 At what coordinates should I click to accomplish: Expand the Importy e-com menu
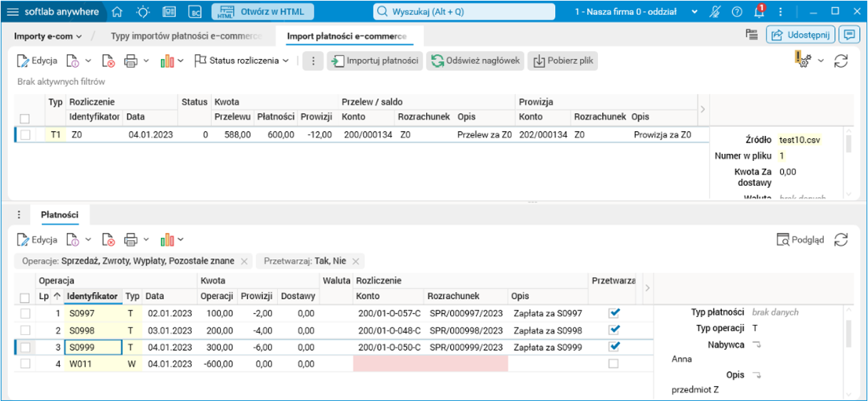[48, 36]
